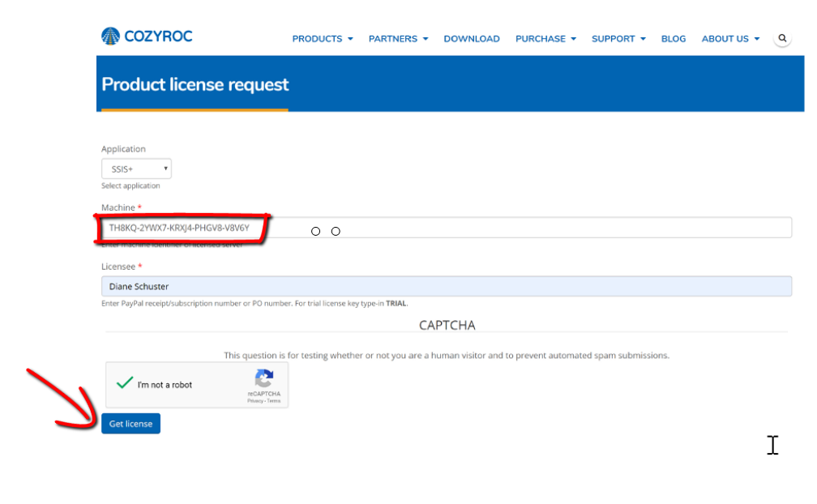The width and height of the screenshot is (817, 504).
Task: Click the reCAPTCHA logo icon
Action: (264, 379)
